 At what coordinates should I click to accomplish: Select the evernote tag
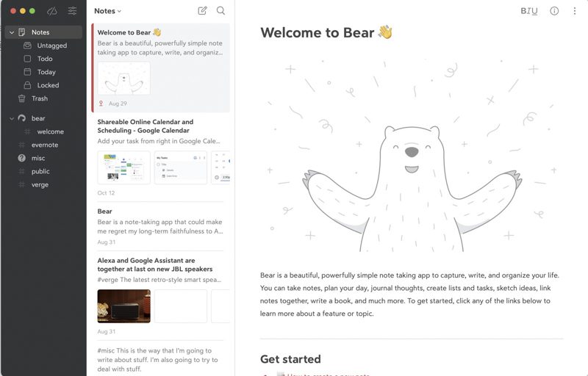click(45, 145)
